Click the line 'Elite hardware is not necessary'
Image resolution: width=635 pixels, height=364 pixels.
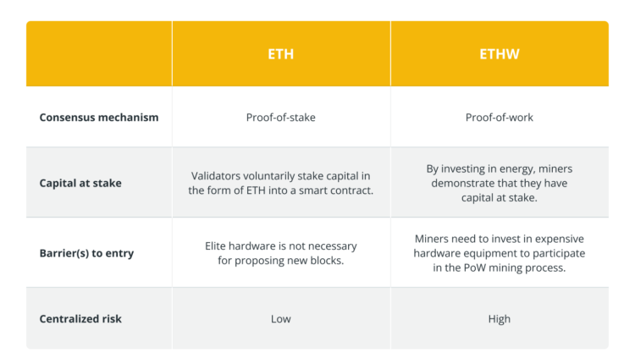point(280,245)
